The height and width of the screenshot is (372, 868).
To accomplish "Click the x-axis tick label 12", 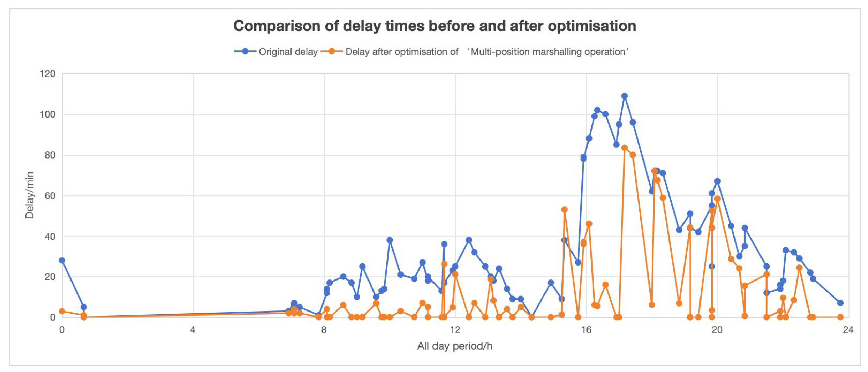I will [x=455, y=330].
